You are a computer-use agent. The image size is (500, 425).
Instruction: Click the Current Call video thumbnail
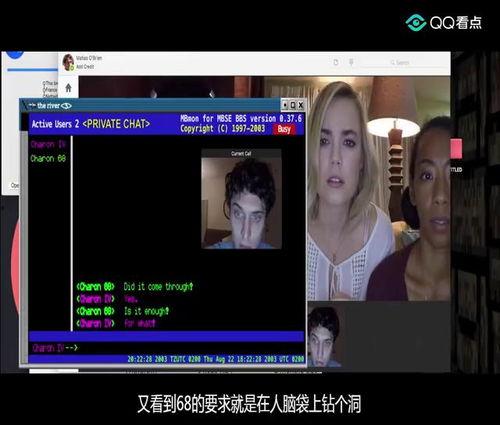241,199
